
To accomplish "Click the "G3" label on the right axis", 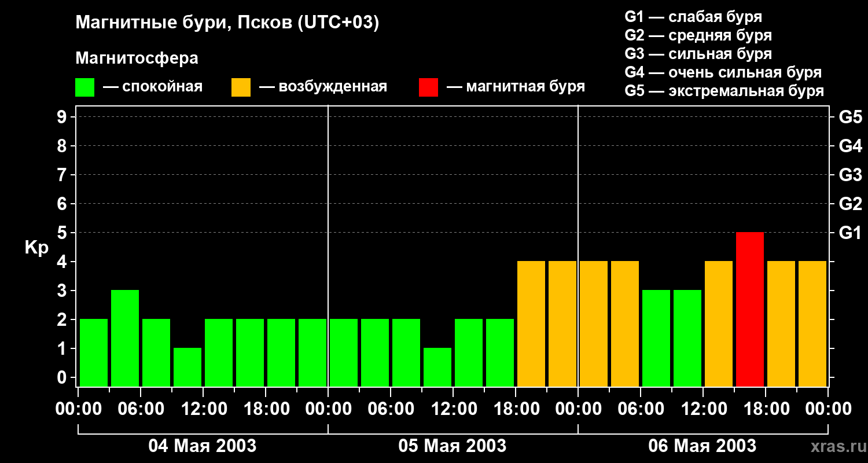I will 850,175.
